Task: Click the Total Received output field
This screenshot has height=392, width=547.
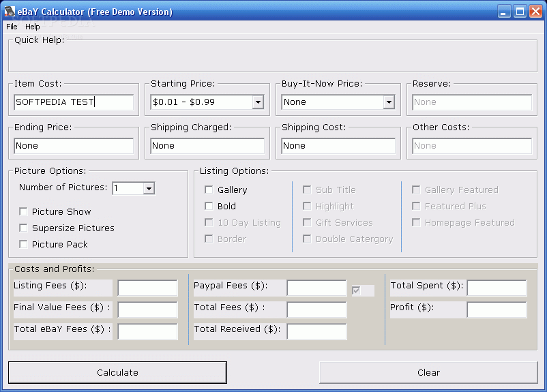Action: pyautogui.click(x=316, y=331)
